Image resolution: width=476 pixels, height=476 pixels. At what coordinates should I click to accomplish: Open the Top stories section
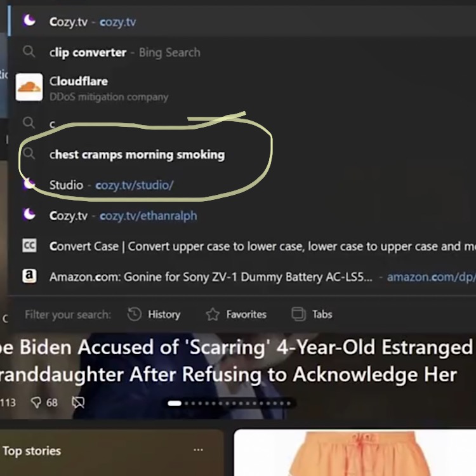point(32,451)
